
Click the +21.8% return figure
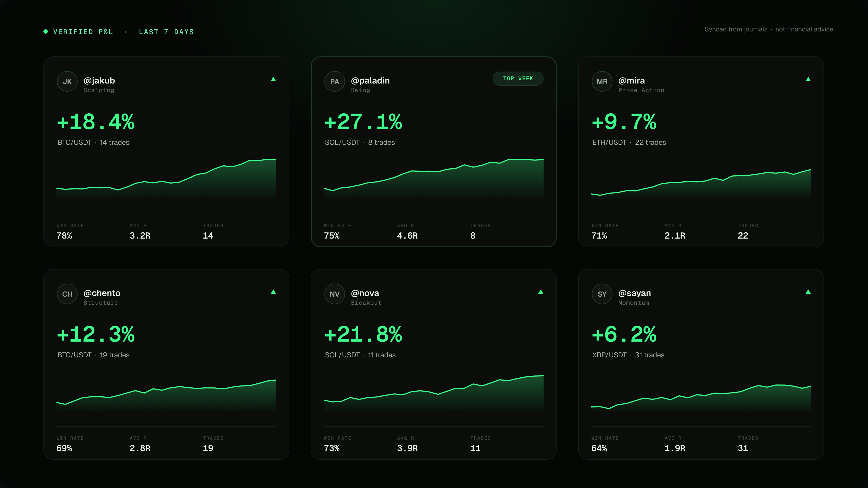click(363, 334)
